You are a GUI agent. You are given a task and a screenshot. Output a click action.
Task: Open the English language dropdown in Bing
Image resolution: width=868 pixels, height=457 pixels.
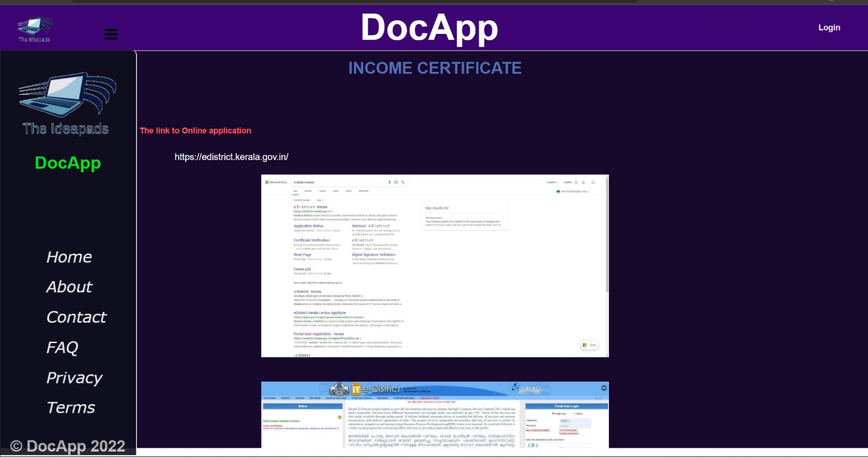[551, 182]
